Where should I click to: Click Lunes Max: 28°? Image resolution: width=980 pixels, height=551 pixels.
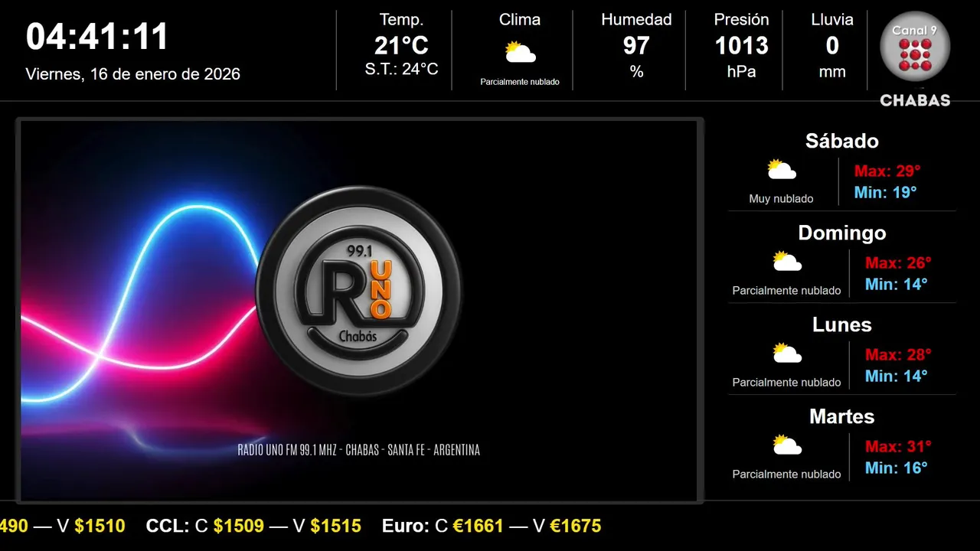[898, 354]
